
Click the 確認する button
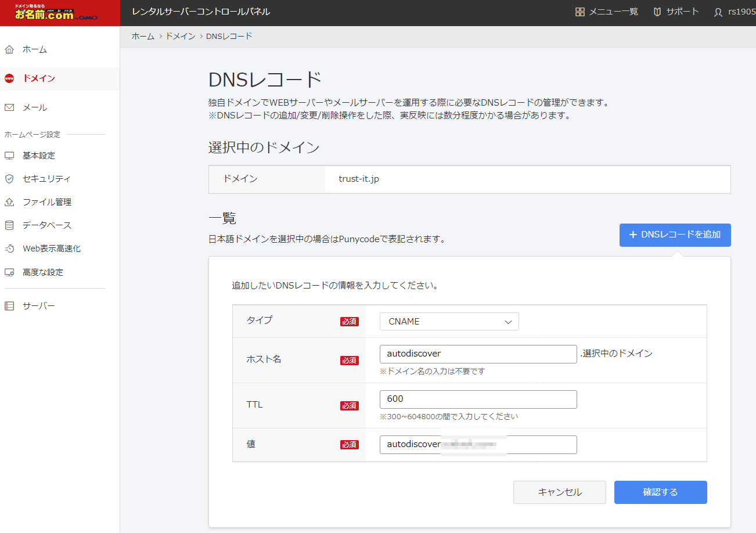click(661, 492)
